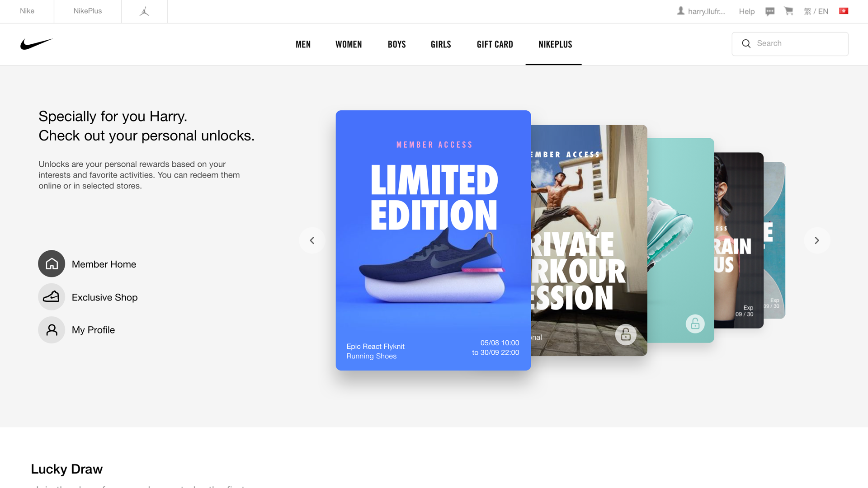Click the Nike swoosh logo
This screenshot has width=868, height=488.
(x=37, y=44)
